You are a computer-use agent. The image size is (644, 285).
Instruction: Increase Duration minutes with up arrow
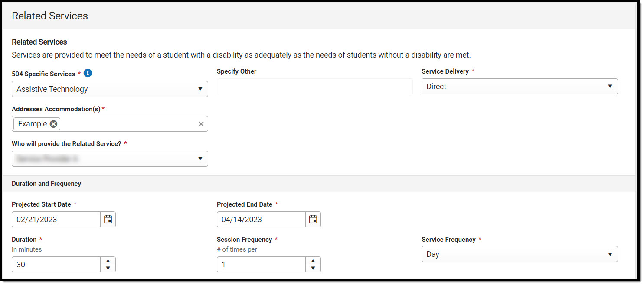coord(108,261)
